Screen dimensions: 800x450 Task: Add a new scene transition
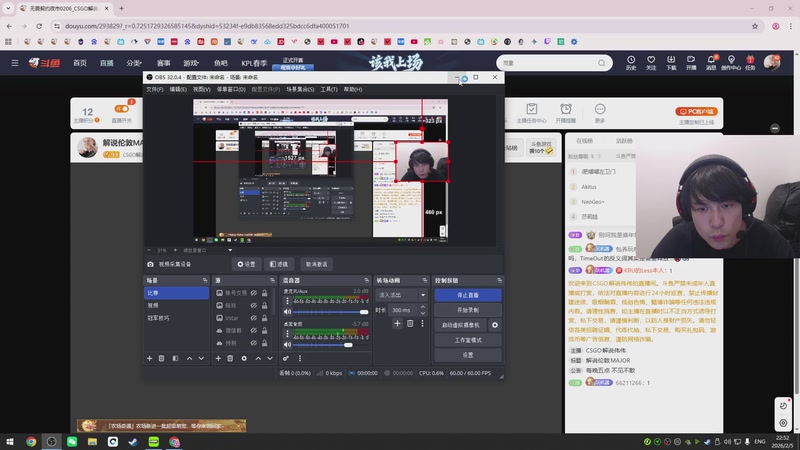tap(397, 323)
